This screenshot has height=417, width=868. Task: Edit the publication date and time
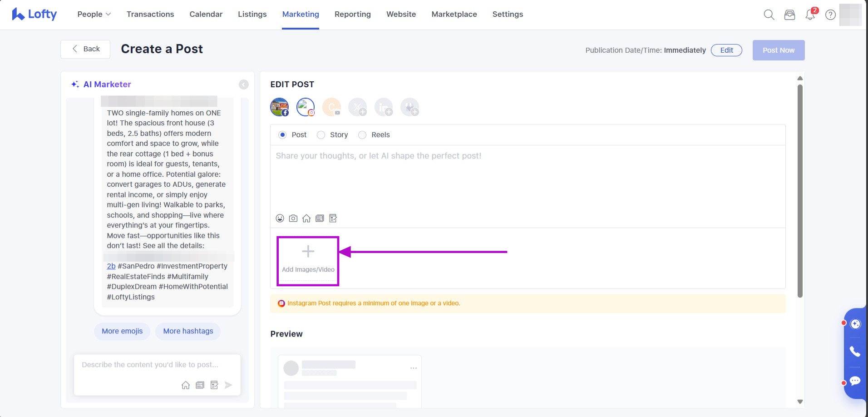(x=726, y=50)
